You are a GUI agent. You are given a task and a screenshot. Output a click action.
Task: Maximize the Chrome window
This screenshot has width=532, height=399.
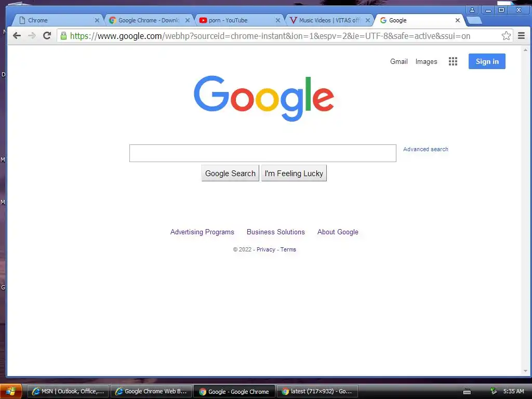[x=501, y=10]
